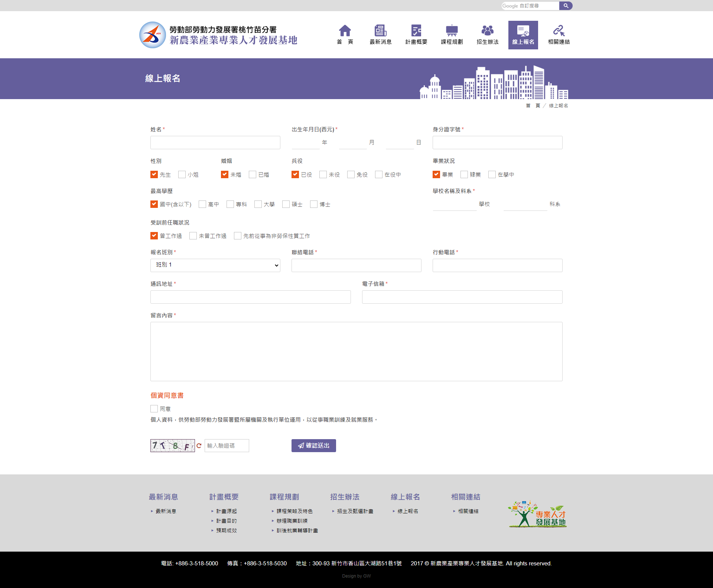The width and height of the screenshot is (713, 588).
Task: Click the 專業人才發展基地 footer logo
Action: point(537,514)
